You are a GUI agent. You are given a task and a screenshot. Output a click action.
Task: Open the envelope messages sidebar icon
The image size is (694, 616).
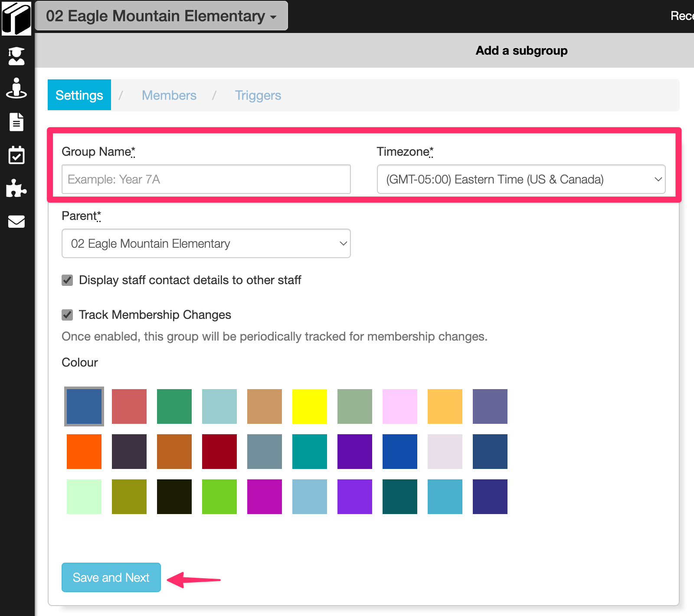click(x=16, y=221)
